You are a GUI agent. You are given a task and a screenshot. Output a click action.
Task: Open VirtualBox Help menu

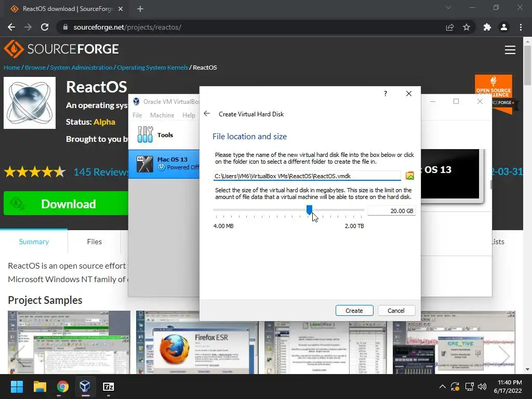189,115
